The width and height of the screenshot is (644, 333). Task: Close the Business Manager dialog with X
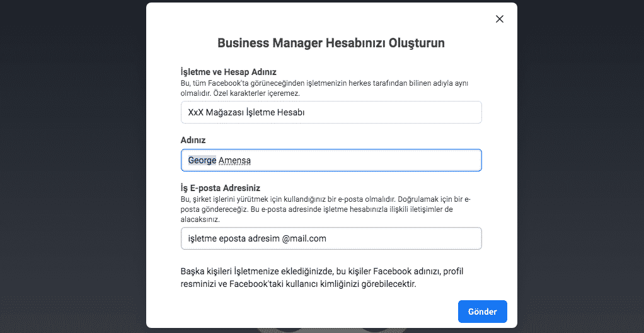(500, 19)
